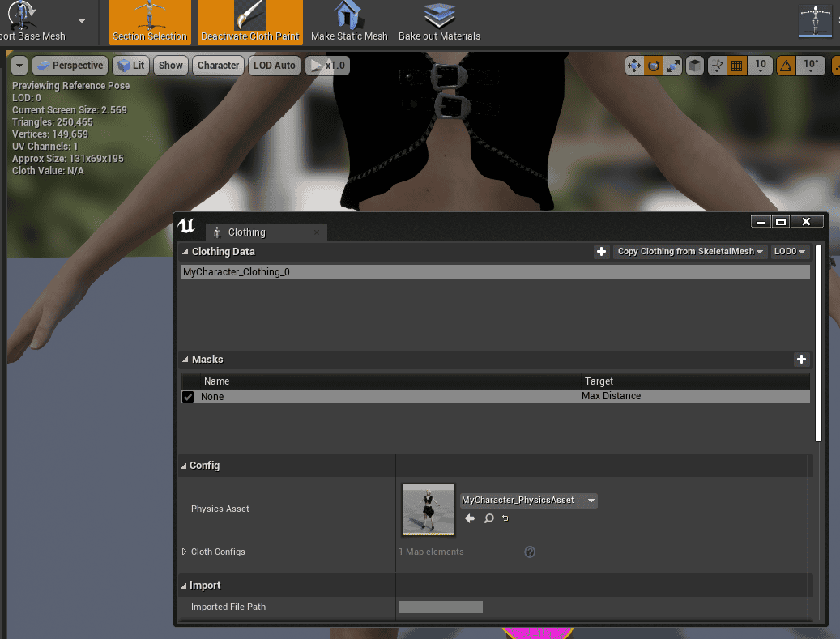Uncheck the None mask entry
The height and width of the screenshot is (639, 840).
click(x=188, y=397)
